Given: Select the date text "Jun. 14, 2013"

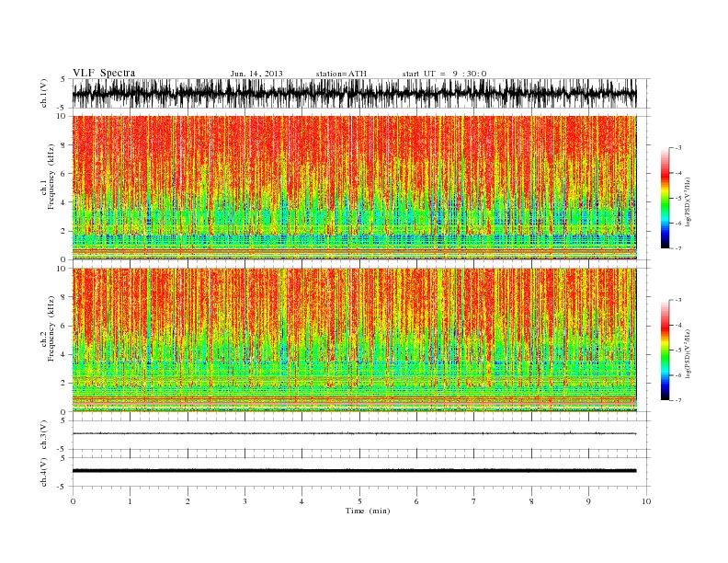Looking at the screenshot, I should point(256,74).
